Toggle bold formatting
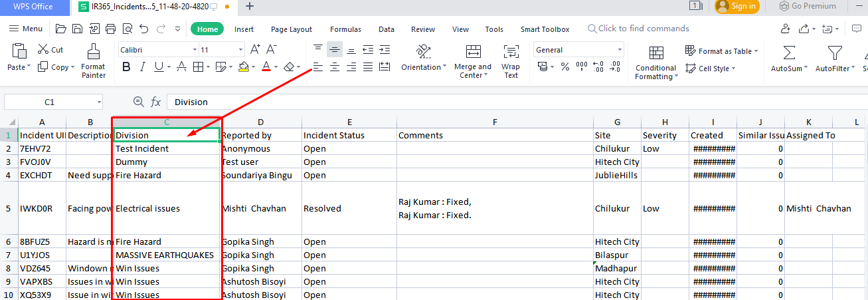Image resolution: width=868 pixels, height=300 pixels. [x=124, y=67]
